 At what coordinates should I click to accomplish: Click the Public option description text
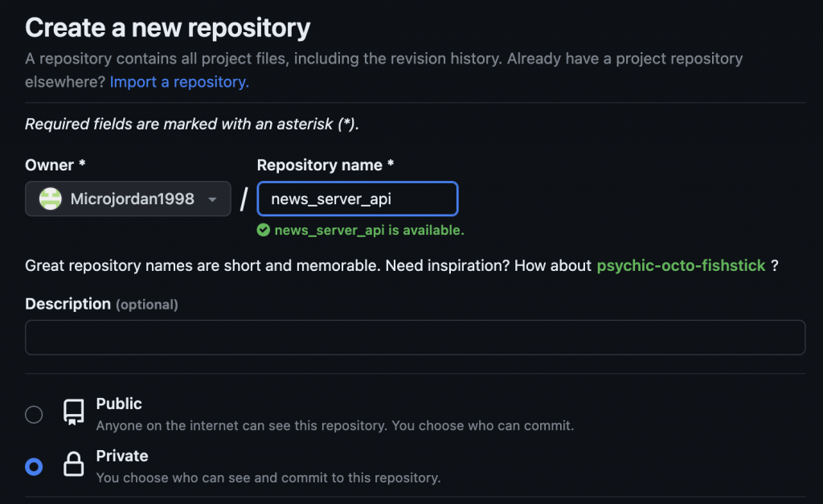point(335,425)
